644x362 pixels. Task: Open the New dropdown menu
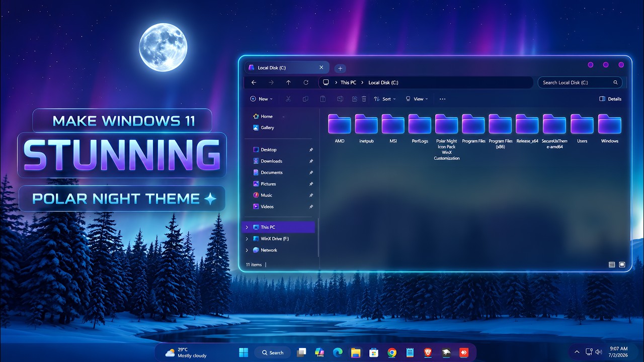click(x=262, y=99)
